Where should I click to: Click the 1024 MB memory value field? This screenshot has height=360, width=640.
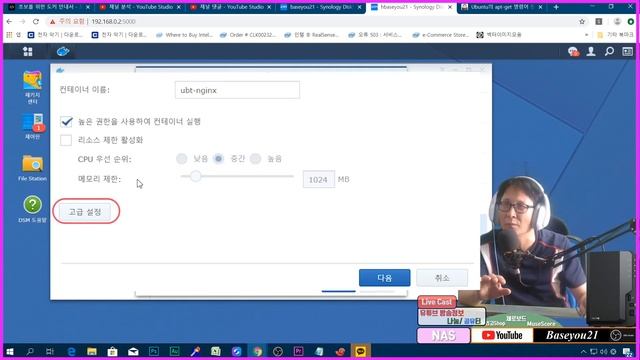(318, 180)
